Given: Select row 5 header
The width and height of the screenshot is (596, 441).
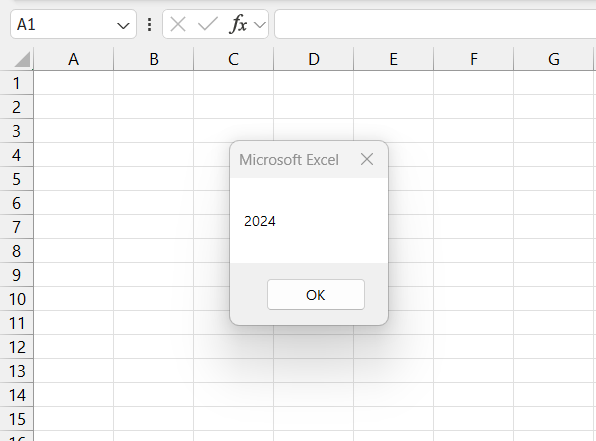Looking at the screenshot, I should [16, 179].
